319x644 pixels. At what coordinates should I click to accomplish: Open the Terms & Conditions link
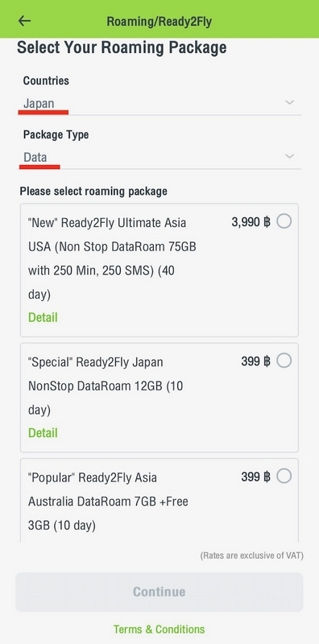159,630
